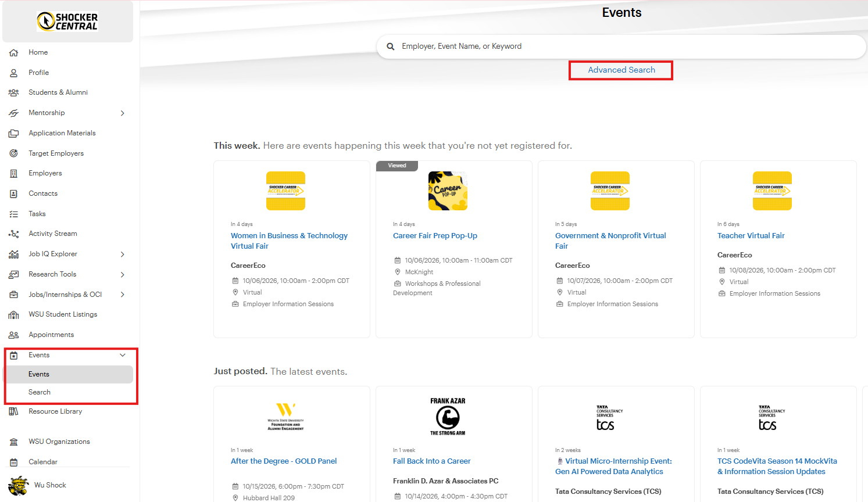This screenshot has height=502, width=868.
Task: Expand the Job IQ Explorer chevron
Action: click(123, 254)
